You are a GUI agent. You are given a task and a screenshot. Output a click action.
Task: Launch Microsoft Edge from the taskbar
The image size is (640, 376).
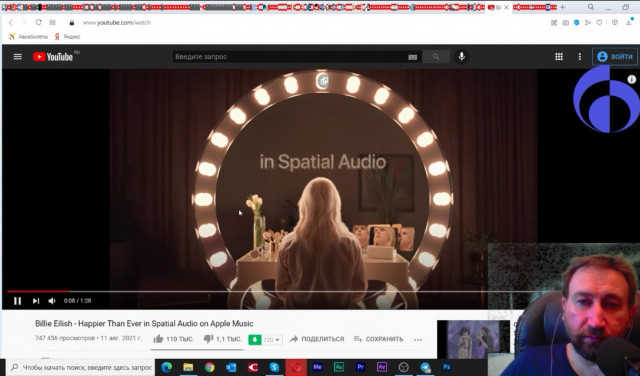[x=166, y=367]
